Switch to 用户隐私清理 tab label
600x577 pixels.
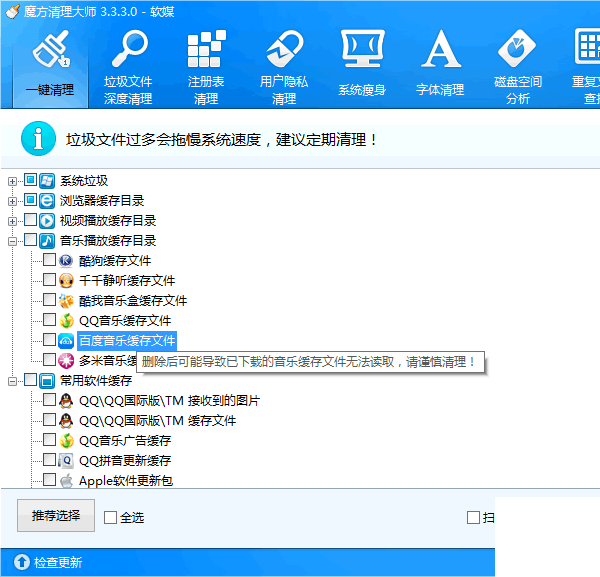[284, 90]
